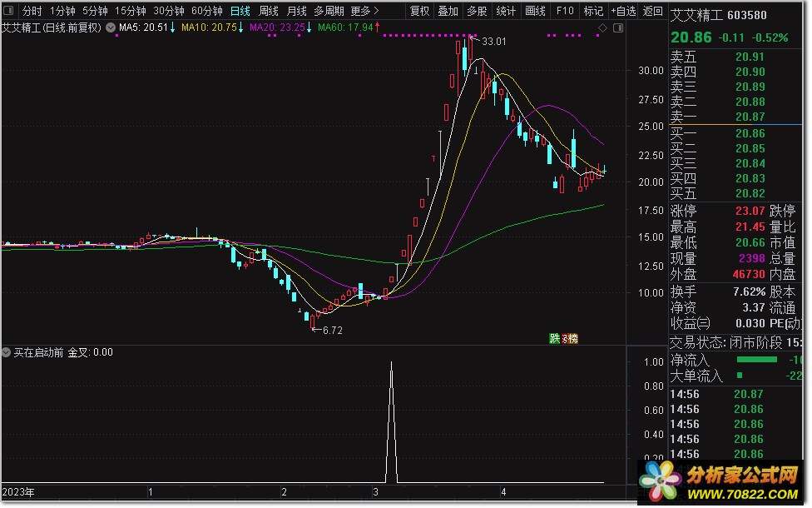Activate the 画线 drawing tool
The width and height of the screenshot is (812, 508).
pyautogui.click(x=535, y=11)
